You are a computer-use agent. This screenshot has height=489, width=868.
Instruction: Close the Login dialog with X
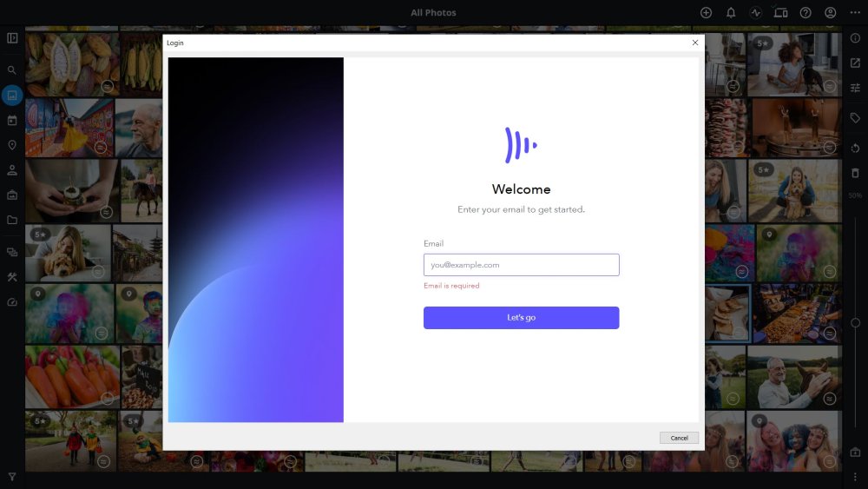(695, 43)
